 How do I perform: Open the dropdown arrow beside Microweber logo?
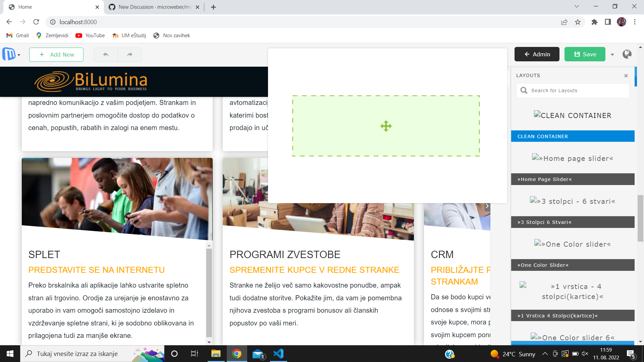19,55
